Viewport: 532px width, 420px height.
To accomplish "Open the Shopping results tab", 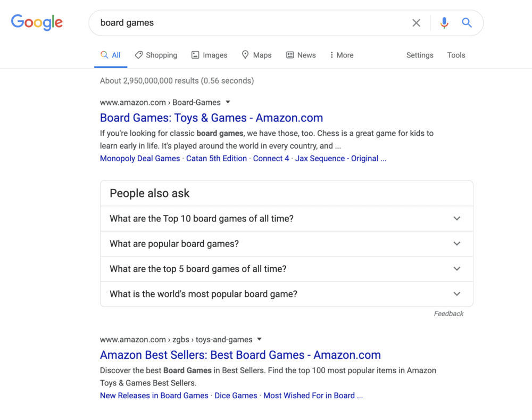I will pyautogui.click(x=156, y=55).
